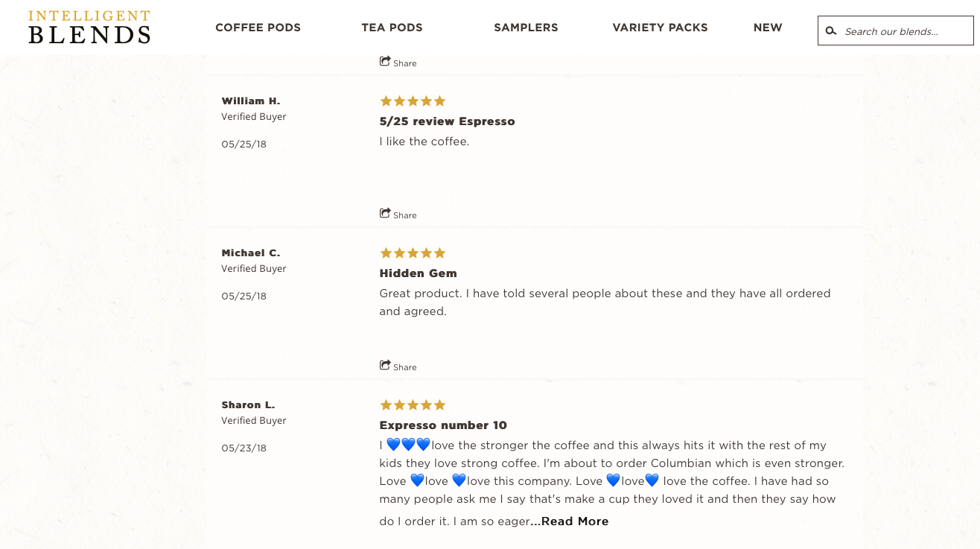Screen dimensions: 980x549
Task: Click a star in William H.'s five-star rating
Action: click(x=413, y=101)
